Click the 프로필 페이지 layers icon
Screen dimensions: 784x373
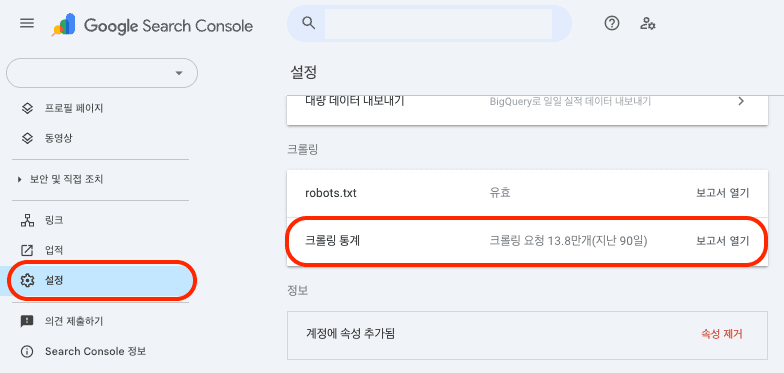pyautogui.click(x=27, y=108)
